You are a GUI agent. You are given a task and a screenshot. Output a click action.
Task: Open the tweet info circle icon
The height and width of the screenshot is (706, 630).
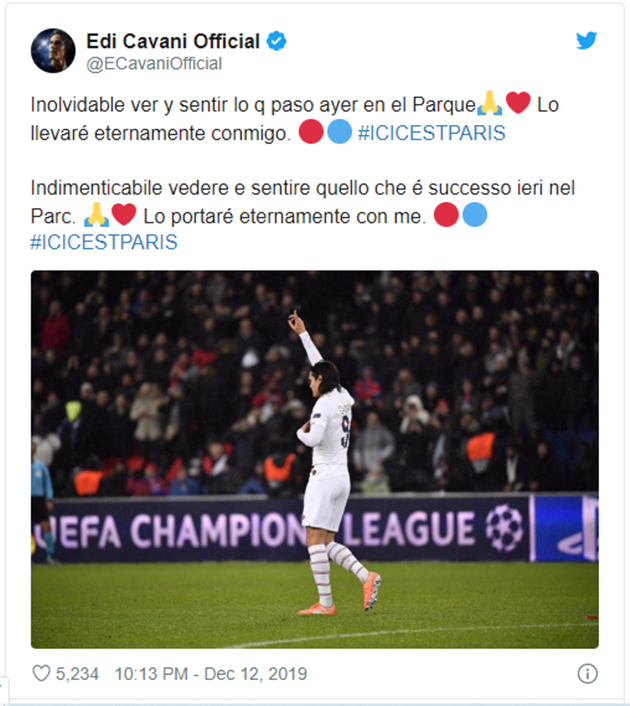point(587,674)
